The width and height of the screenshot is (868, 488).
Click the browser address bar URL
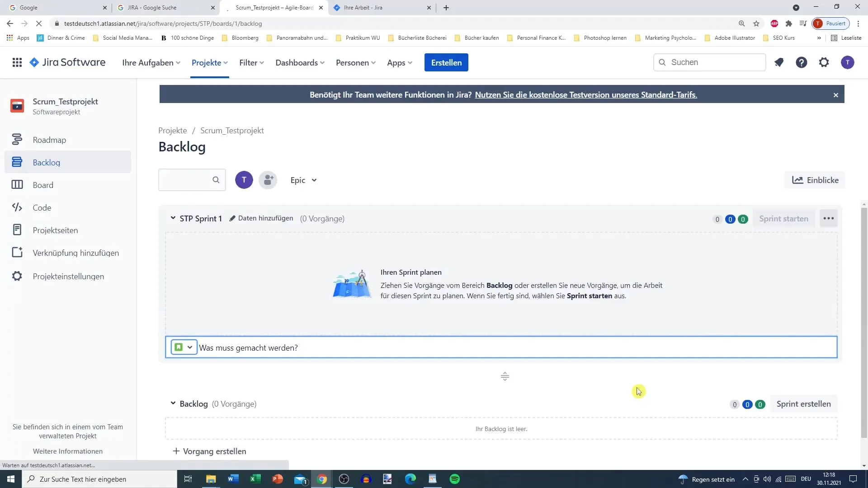point(163,23)
